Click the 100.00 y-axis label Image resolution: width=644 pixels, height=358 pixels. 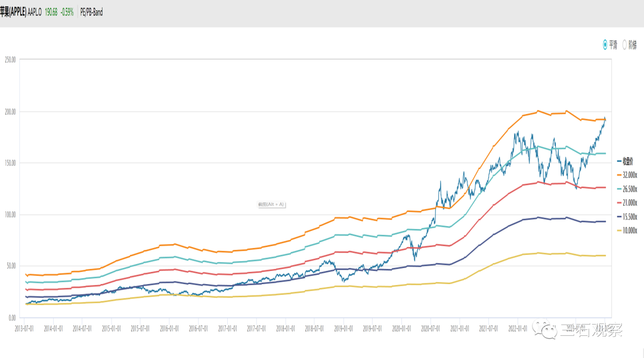point(10,215)
